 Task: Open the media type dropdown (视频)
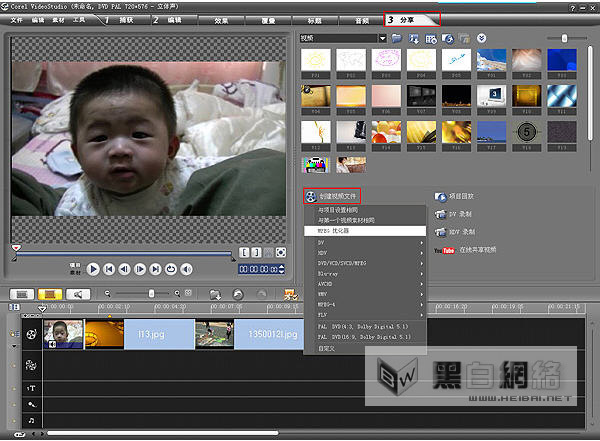(383, 38)
